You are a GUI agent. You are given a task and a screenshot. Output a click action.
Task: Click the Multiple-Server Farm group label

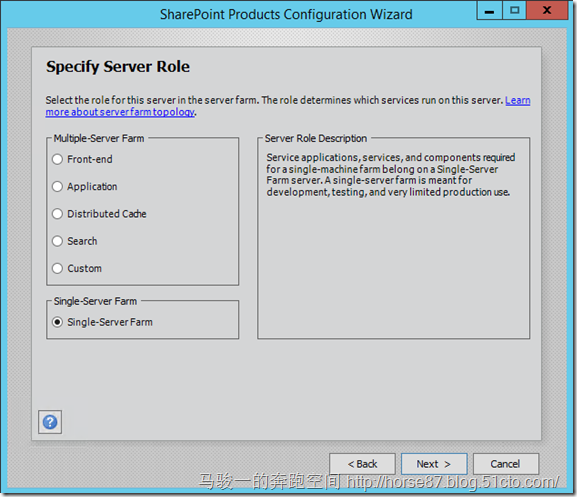[99, 138]
